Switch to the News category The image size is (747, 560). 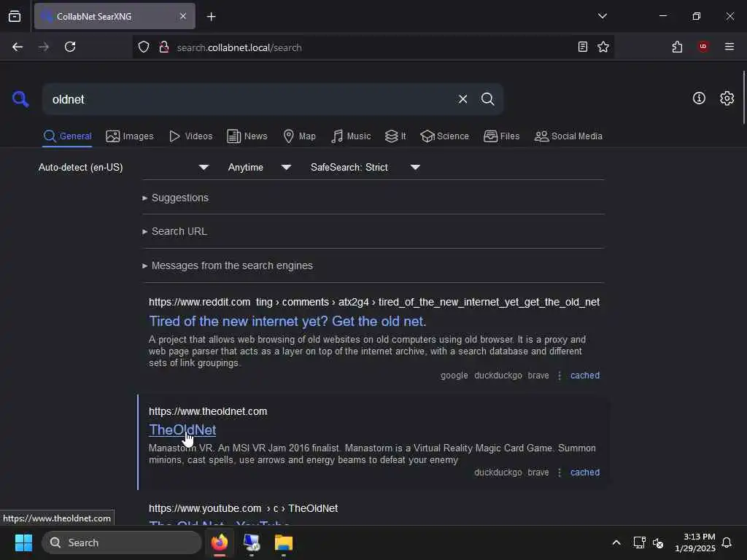click(247, 136)
